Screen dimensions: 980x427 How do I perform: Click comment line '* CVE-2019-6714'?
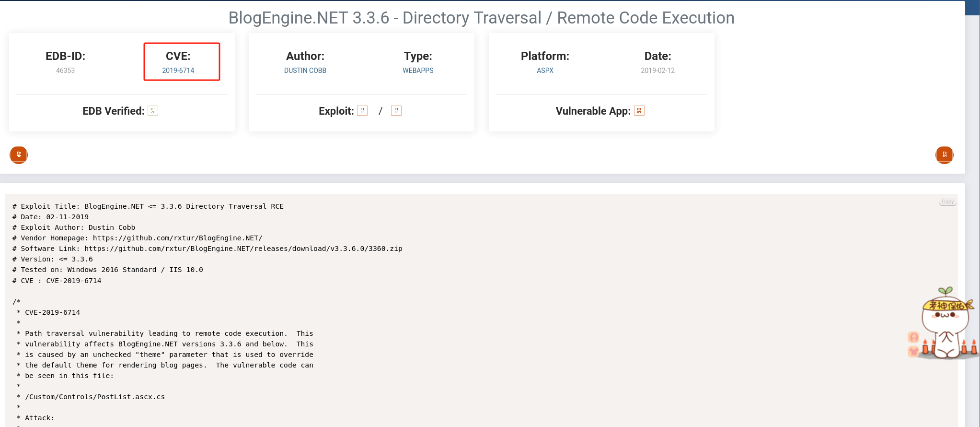click(48, 312)
